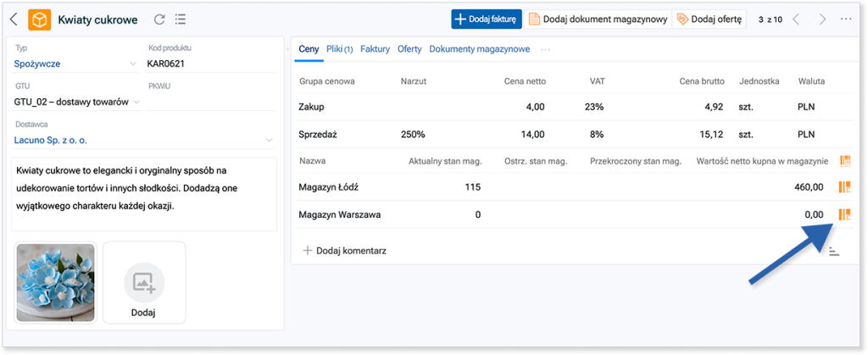Viewport: 868px width, 355px height.
Task: Open warehouse icon for Magazyn Łódź row
Action: 844,187
